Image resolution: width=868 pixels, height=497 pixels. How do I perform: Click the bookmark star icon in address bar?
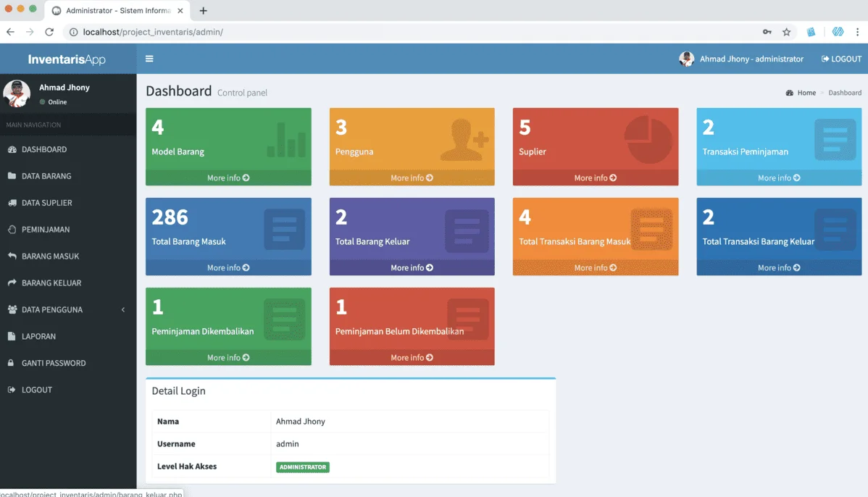pyautogui.click(x=786, y=32)
